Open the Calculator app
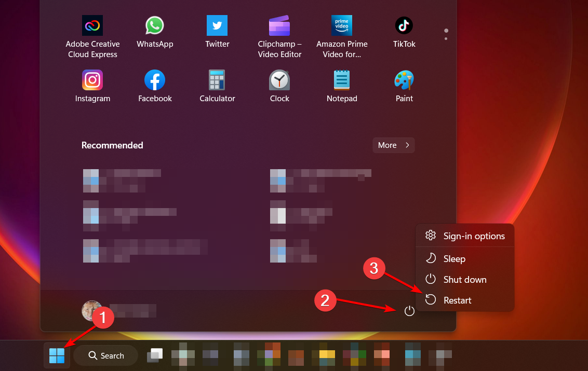This screenshot has height=371, width=588. click(x=217, y=86)
